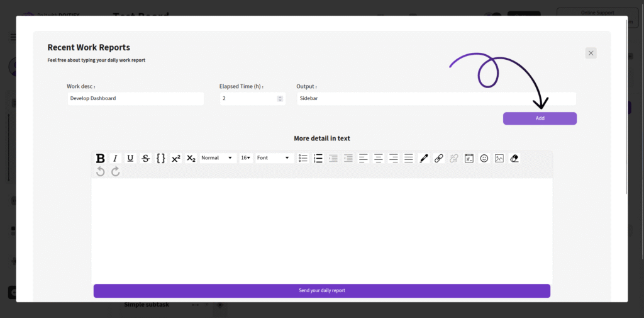Increase Elapsed Time with stepper arrows
The image size is (644, 318).
(280, 97)
